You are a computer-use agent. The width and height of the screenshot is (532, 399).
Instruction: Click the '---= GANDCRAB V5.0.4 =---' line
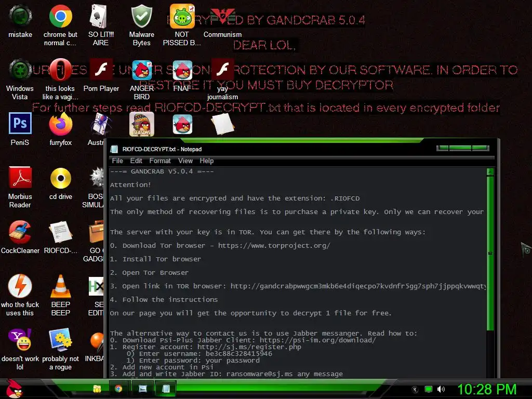click(x=162, y=171)
